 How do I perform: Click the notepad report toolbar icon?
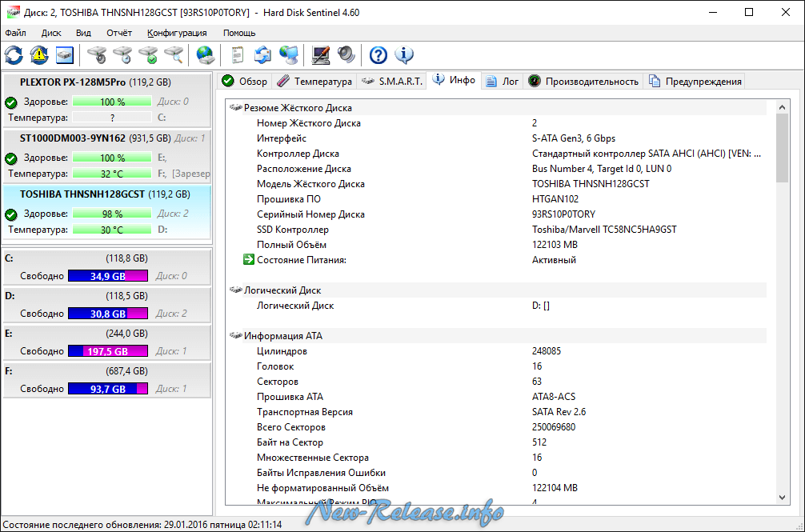pyautogui.click(x=237, y=55)
